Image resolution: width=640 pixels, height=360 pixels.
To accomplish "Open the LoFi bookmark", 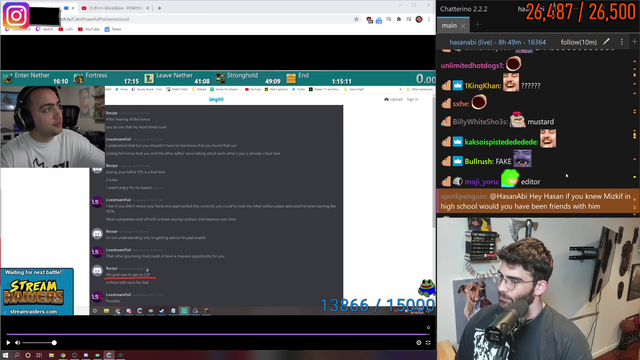I will [66, 29].
